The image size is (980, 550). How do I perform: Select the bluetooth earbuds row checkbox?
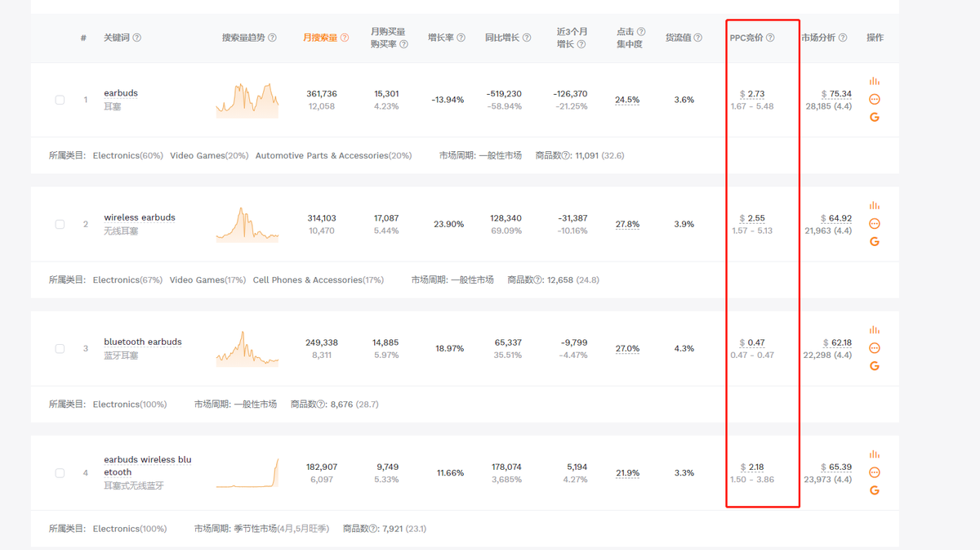coord(60,348)
